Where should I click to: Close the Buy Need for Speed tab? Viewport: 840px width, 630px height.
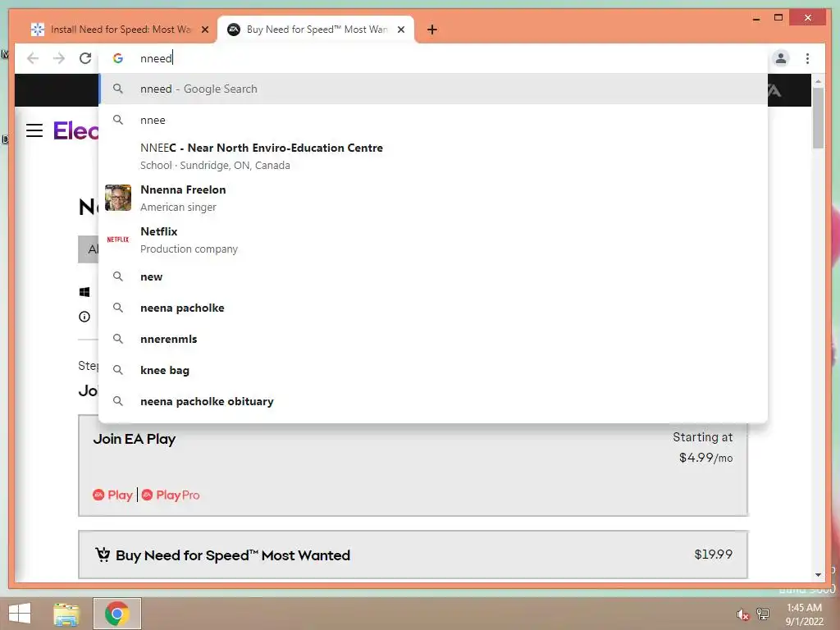pyautogui.click(x=400, y=30)
